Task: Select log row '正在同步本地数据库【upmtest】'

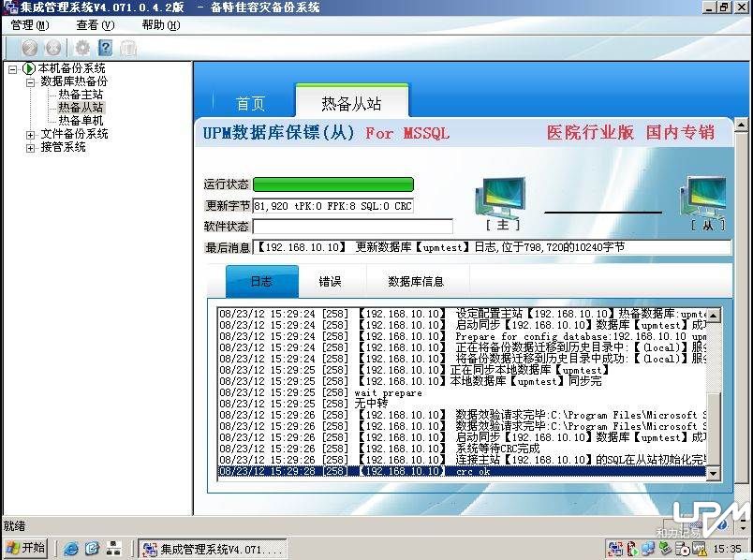Action: [462, 370]
